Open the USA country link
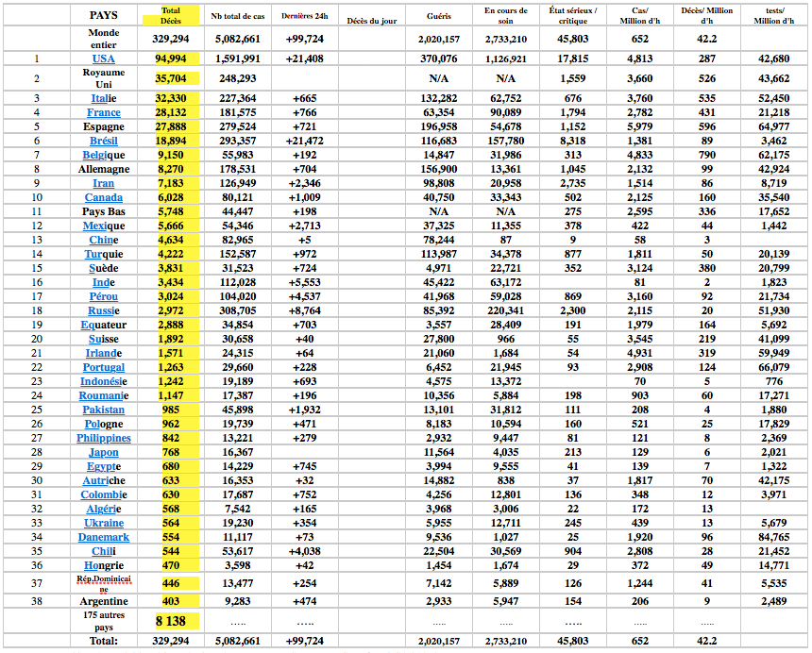This screenshot has width=812, height=653. point(103,59)
